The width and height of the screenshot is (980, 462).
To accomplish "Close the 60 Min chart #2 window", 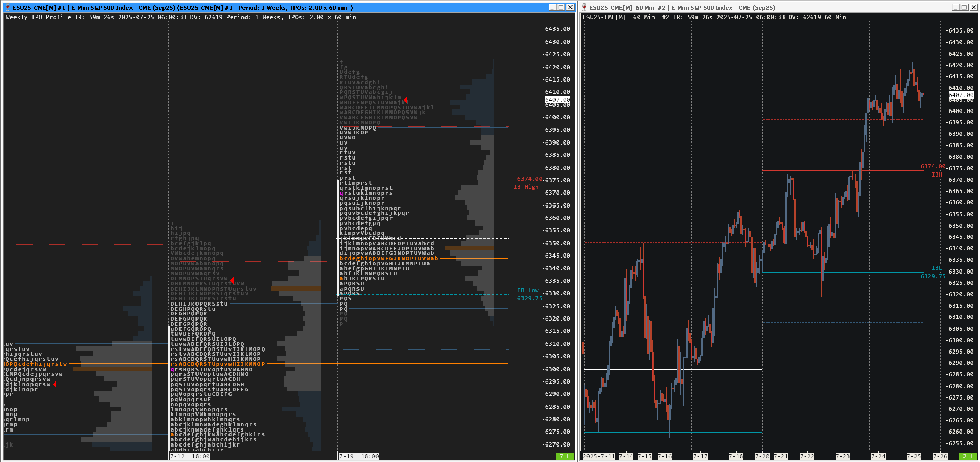I will click(973, 7).
